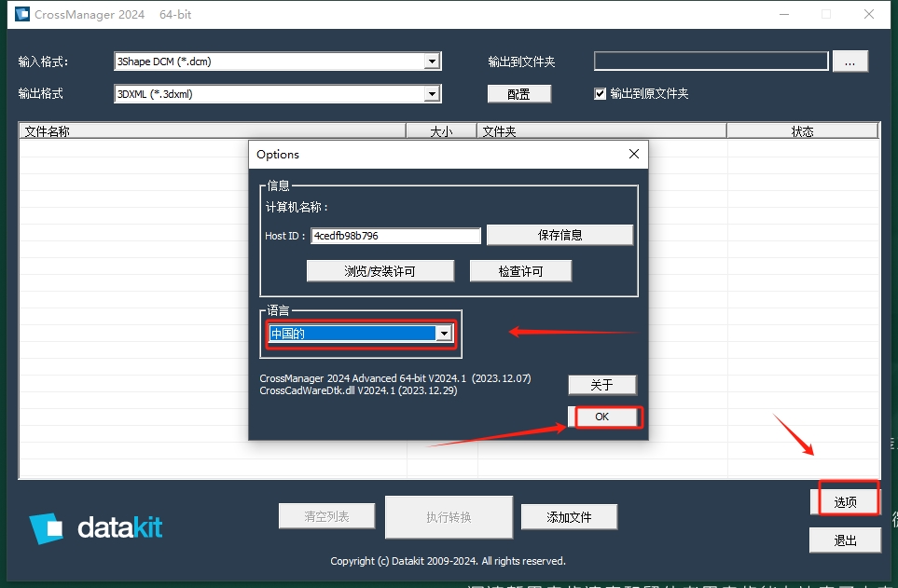The image size is (898, 588).
Task: Click the Host ID field
Action: [x=395, y=236]
